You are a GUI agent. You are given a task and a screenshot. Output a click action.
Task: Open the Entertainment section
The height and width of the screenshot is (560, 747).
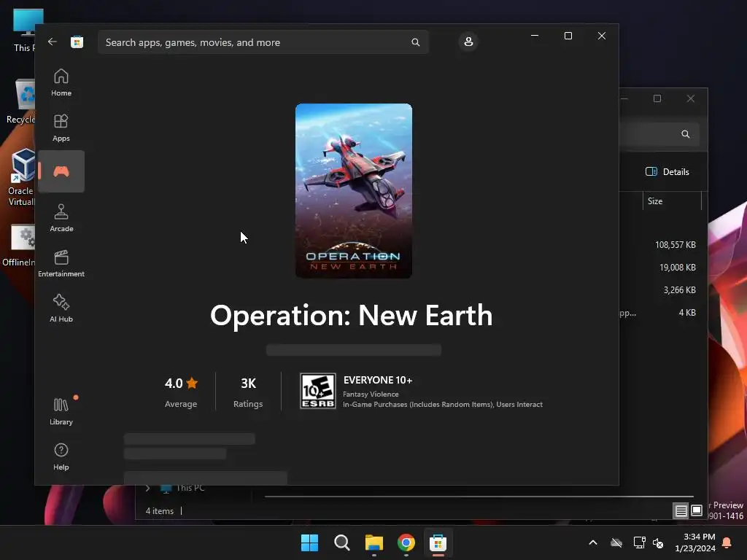61,263
